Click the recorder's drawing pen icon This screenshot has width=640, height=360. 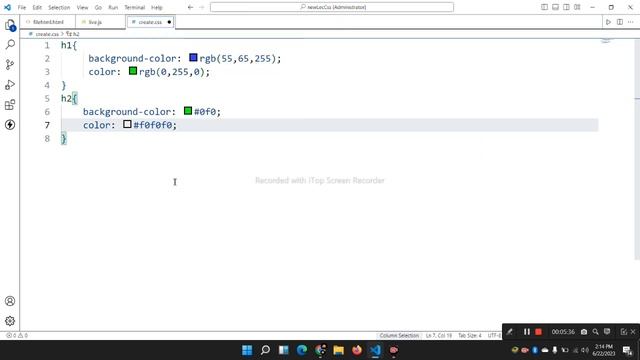[x=510, y=332]
